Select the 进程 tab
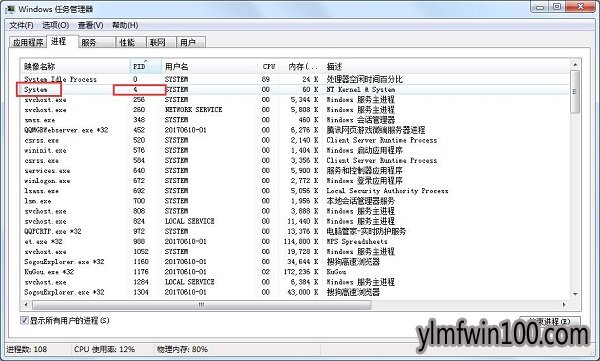600x361 pixels. 62,41
